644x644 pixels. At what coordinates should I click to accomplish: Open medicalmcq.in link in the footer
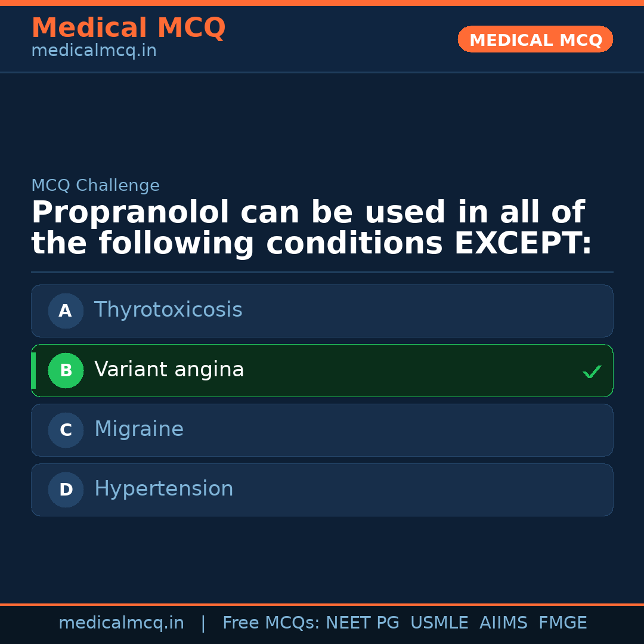[x=121, y=623]
